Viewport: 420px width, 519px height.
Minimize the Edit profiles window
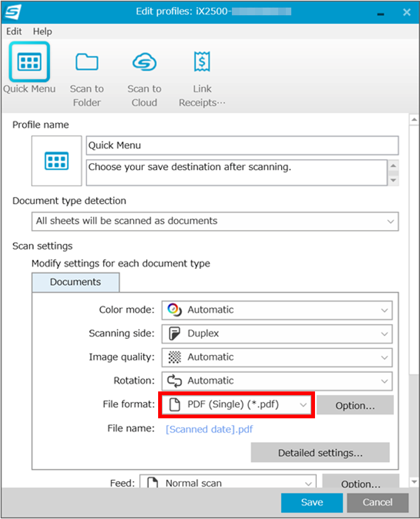click(381, 13)
